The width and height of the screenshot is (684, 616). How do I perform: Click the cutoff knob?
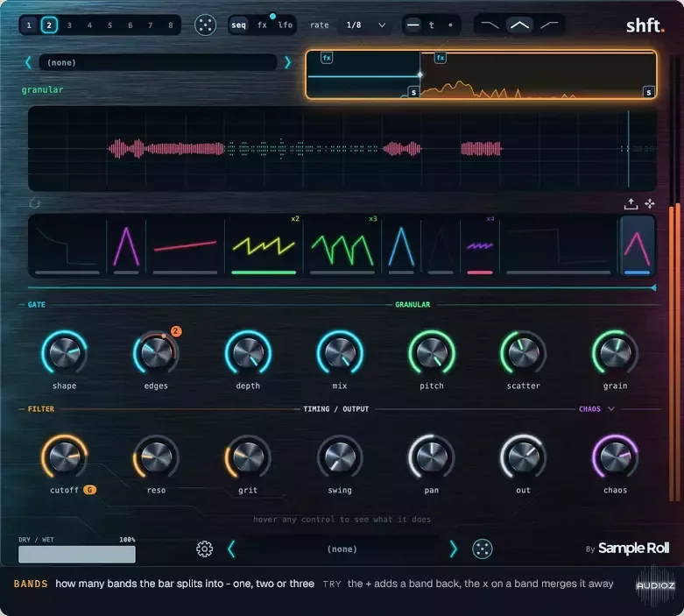click(x=65, y=457)
